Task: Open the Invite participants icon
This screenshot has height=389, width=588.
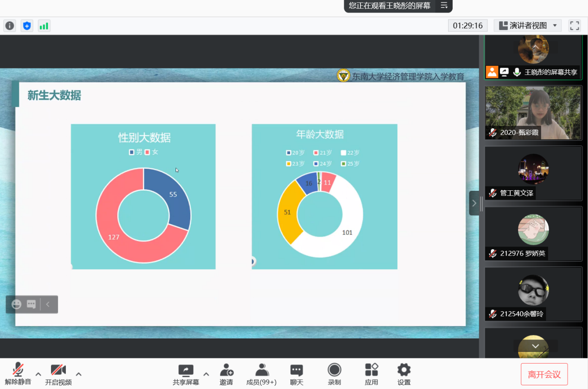Action: [226, 374]
